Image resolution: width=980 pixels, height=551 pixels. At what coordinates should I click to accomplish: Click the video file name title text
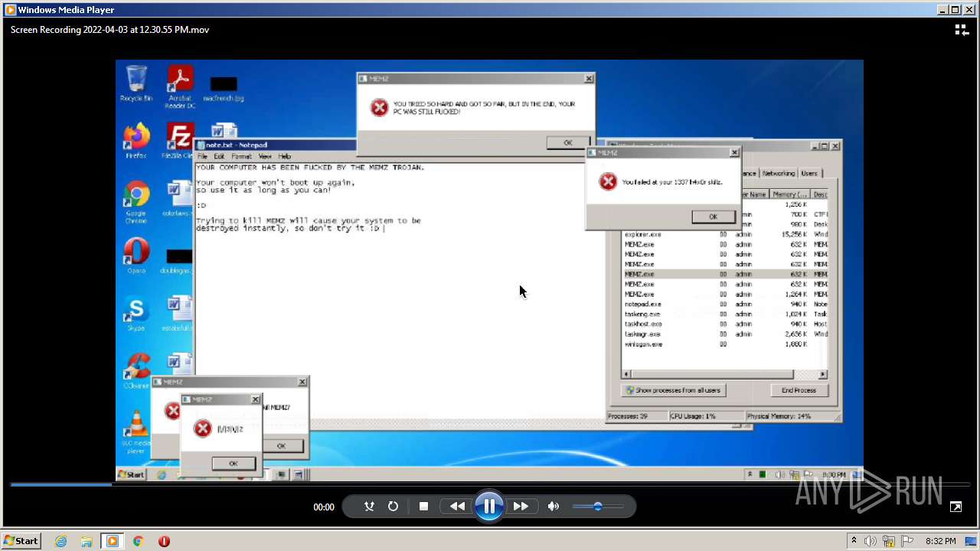[109, 30]
